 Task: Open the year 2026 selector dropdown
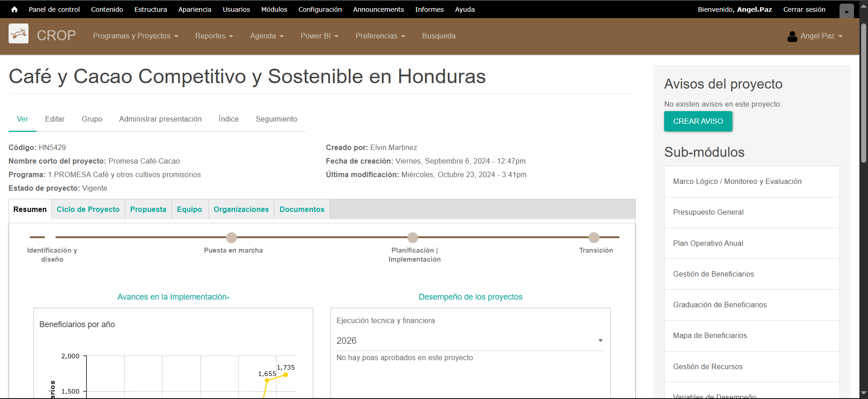point(470,341)
